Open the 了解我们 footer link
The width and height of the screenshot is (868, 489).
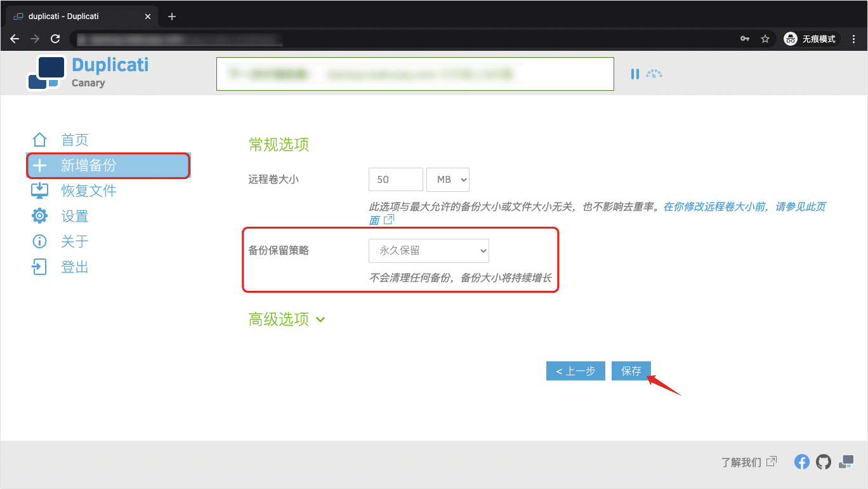749,462
